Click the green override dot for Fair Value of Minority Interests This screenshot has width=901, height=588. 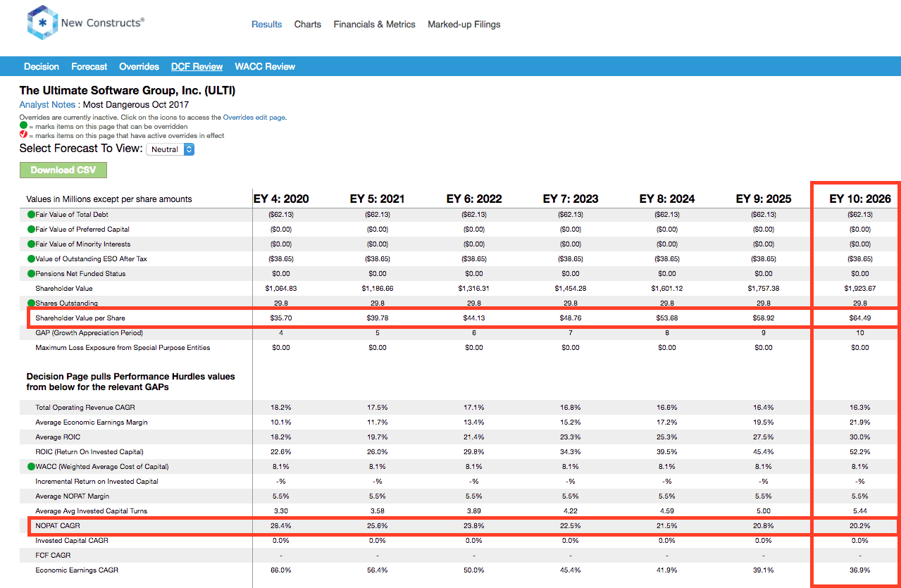pos(31,244)
